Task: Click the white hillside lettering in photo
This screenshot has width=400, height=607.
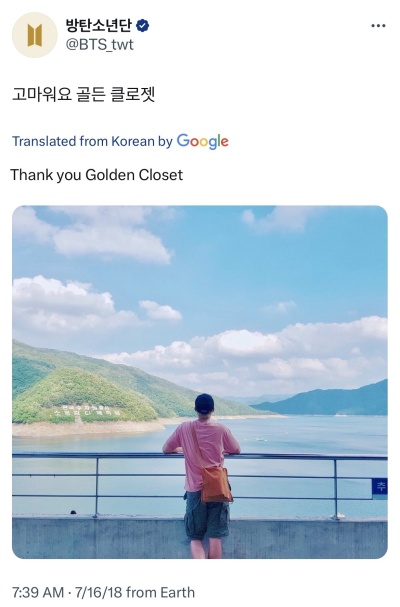Action: pos(86,412)
